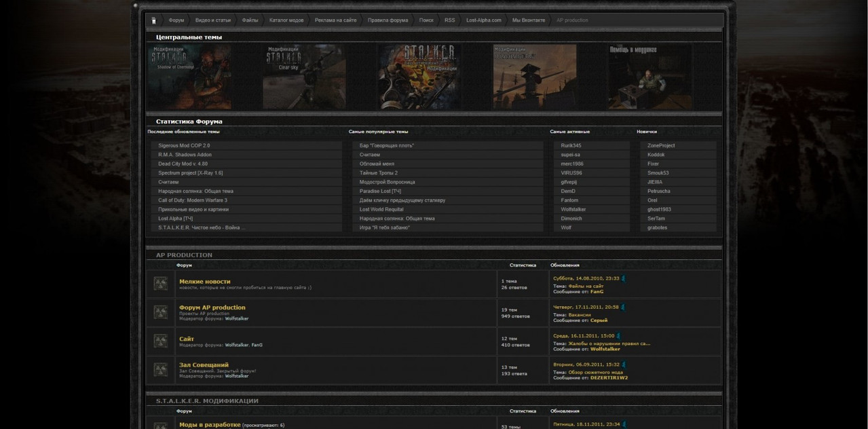Image resolution: width=868 pixels, height=429 pixels.
Task: Click the forum icon beside Зал Совещаний
Action: [x=161, y=369]
